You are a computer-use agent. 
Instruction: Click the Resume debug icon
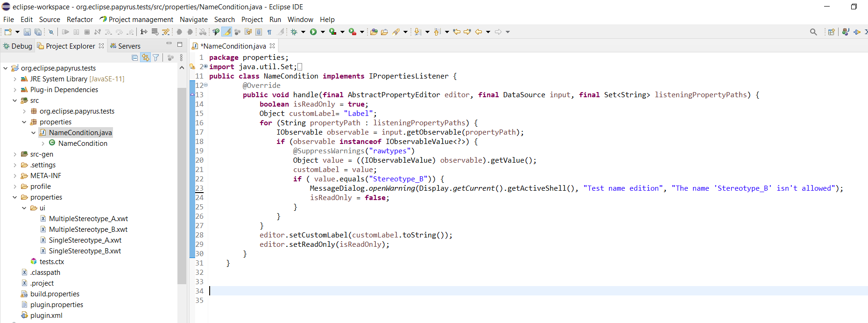65,32
